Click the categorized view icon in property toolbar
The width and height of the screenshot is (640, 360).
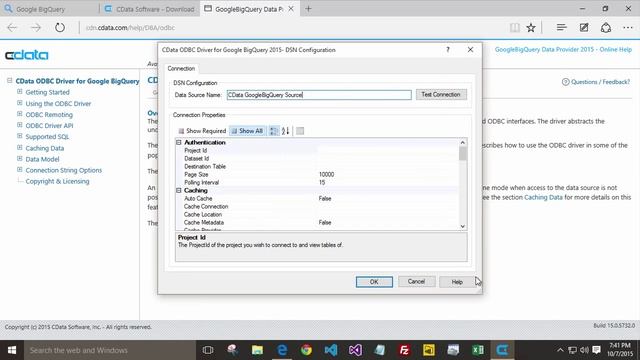274,131
